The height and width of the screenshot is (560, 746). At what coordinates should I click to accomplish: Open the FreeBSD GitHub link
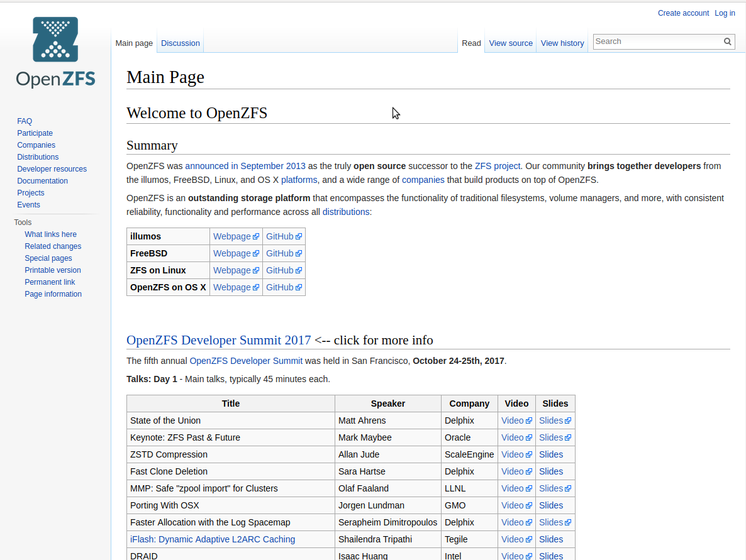tap(284, 253)
